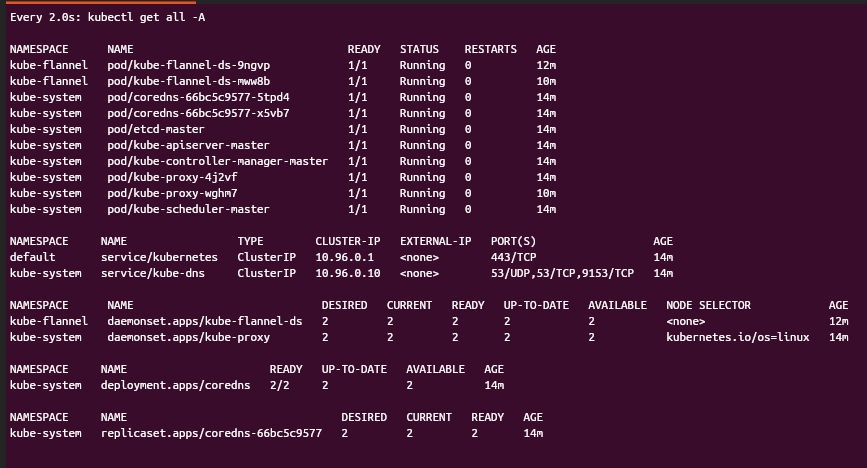
Task: Click the AVAILABLE header in deployment table
Action: (435, 370)
